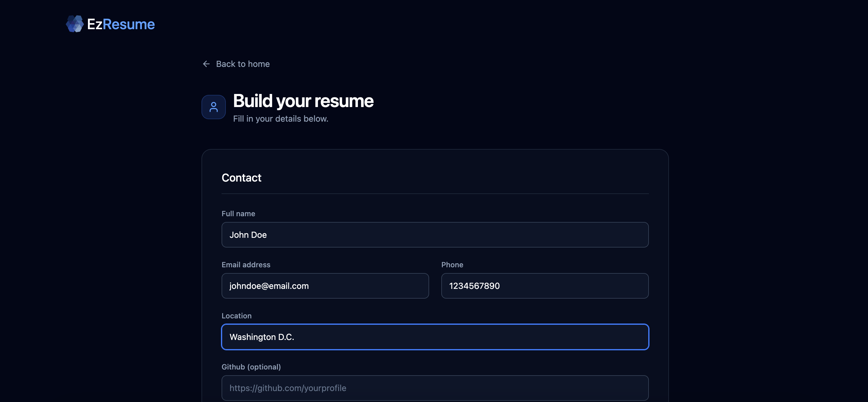Viewport: 868px width, 402px height.
Task: Click the 'Location' field label
Action: click(236, 316)
